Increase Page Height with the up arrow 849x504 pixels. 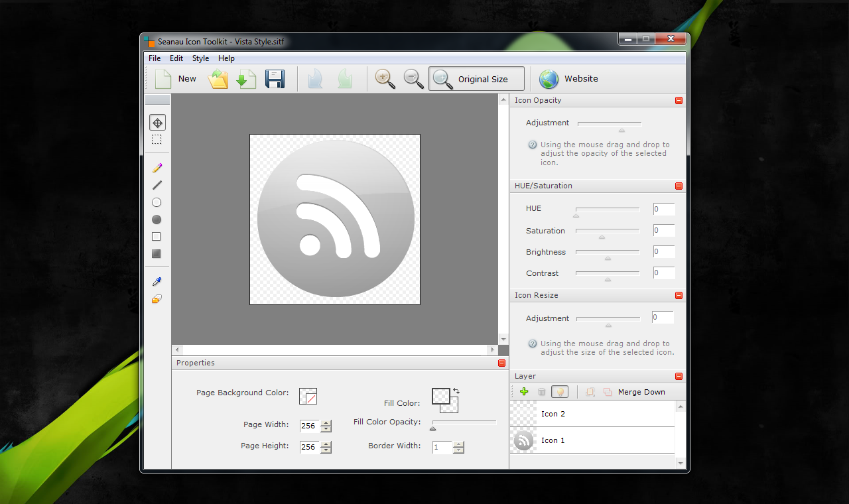tap(326, 444)
